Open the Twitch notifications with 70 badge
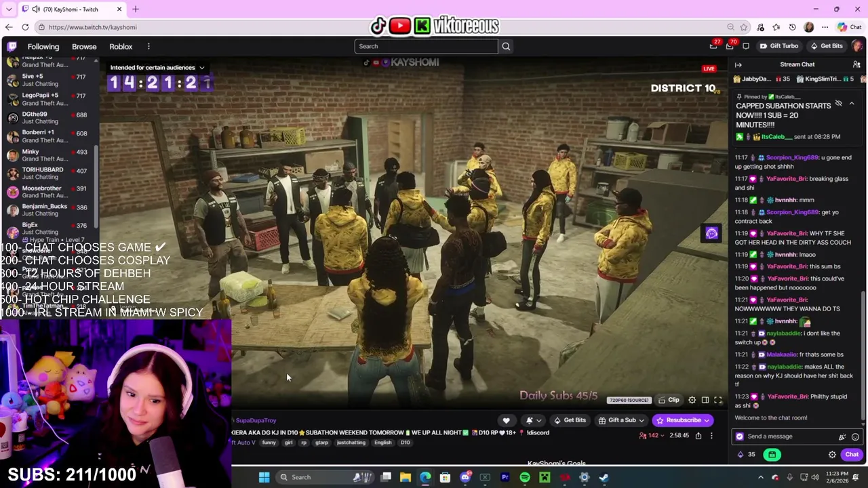This screenshot has width=868, height=488. (x=730, y=46)
